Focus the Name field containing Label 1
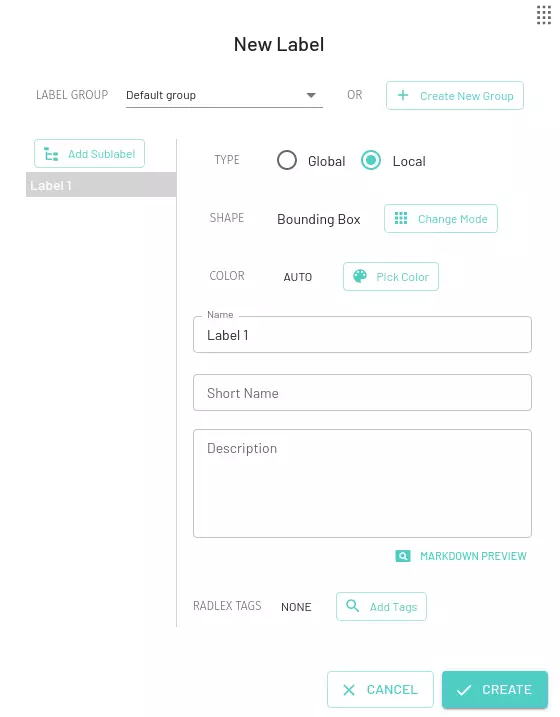The height and width of the screenshot is (717, 560). [x=362, y=335]
